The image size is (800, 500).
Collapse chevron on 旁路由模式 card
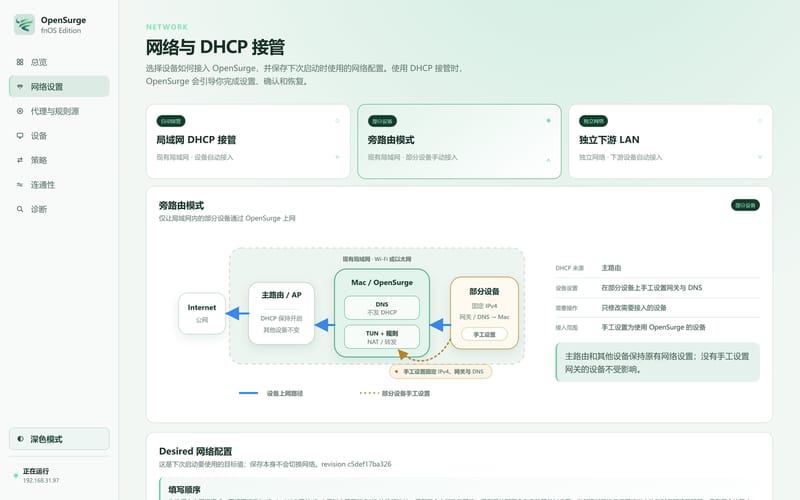click(548, 160)
